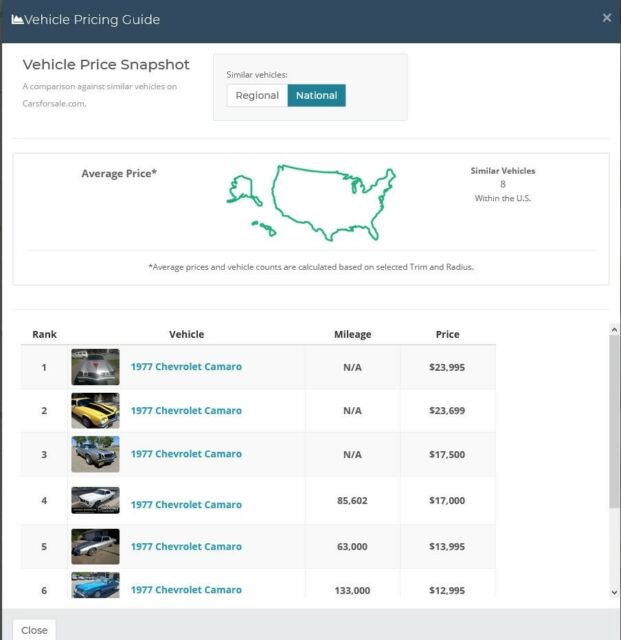
Task: Click the Similar Vehicles count 8
Action: [x=503, y=184]
